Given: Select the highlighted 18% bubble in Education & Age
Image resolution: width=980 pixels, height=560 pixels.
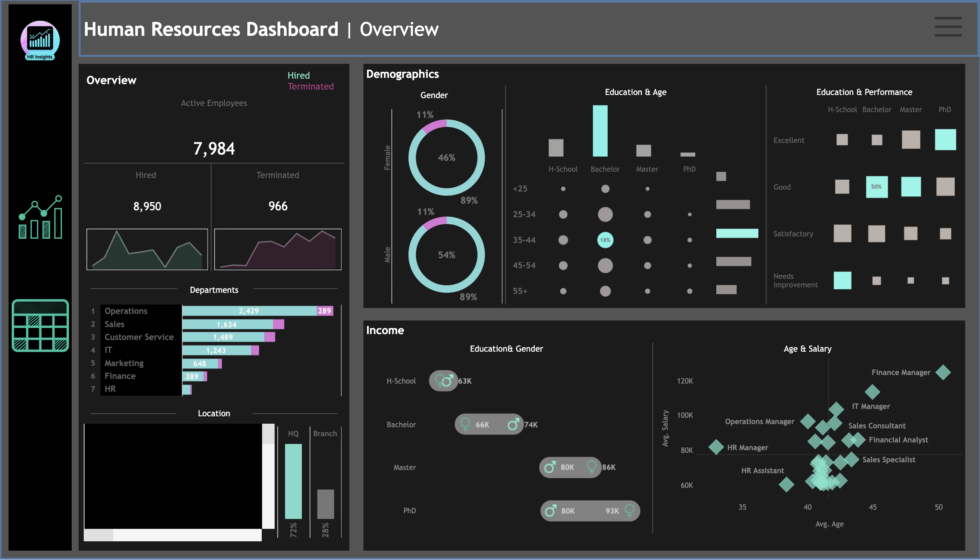Looking at the screenshot, I should point(605,240).
